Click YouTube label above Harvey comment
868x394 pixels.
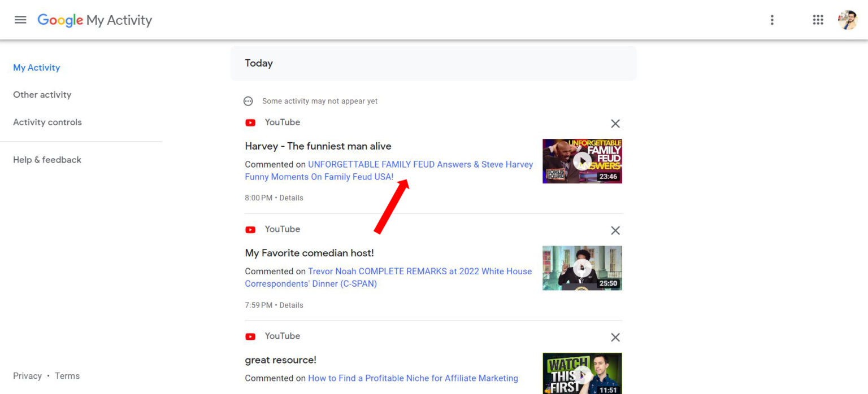[283, 122]
